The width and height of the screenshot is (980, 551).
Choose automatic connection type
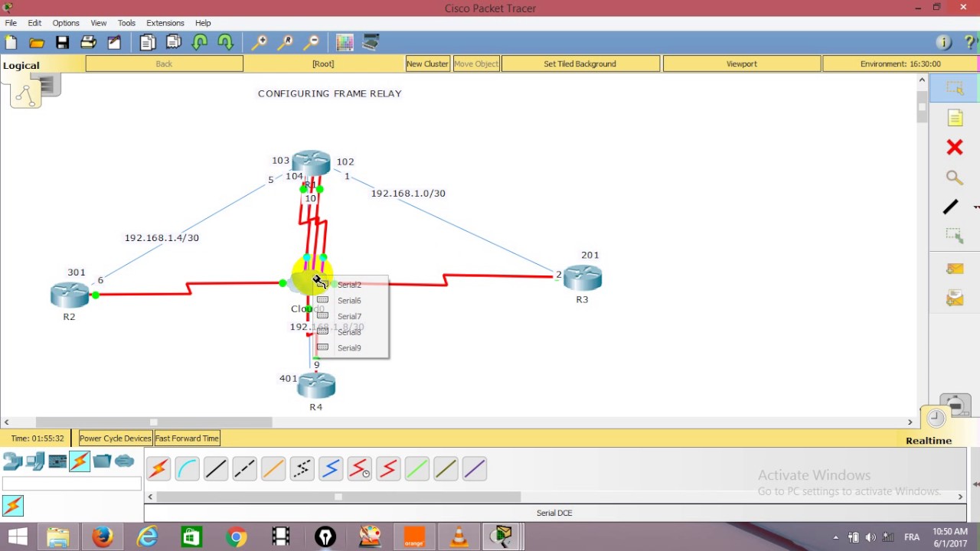tap(158, 468)
